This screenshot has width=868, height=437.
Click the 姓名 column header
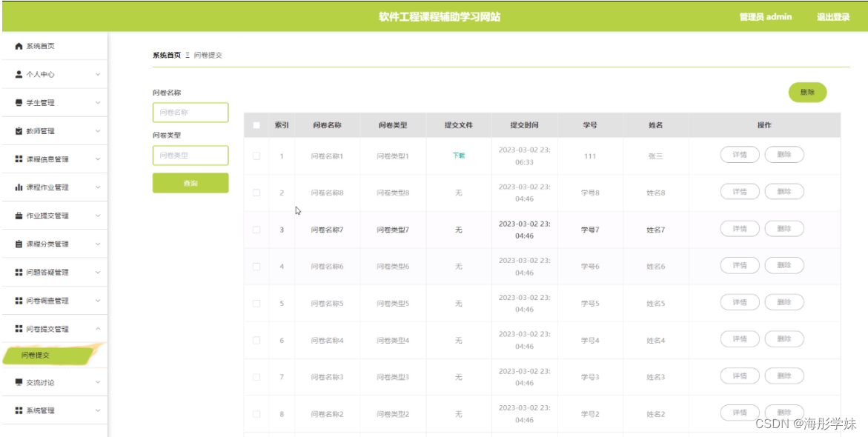(656, 125)
